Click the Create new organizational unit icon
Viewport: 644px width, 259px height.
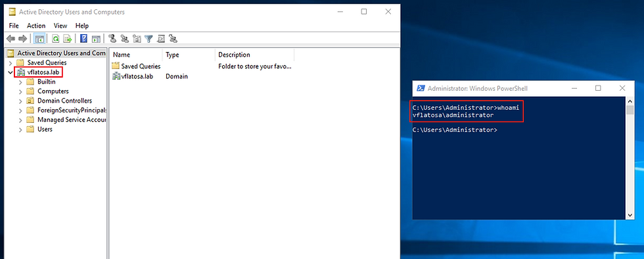point(137,39)
